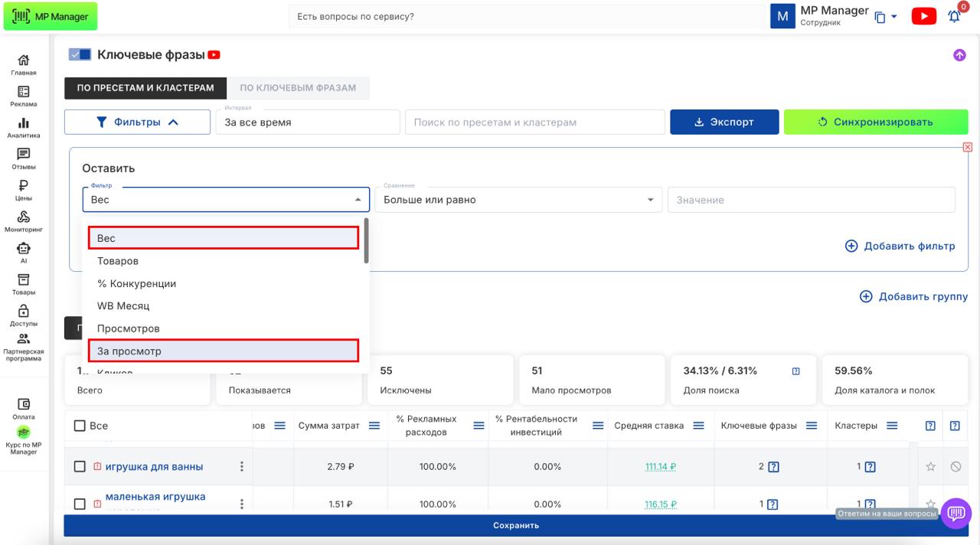Switch to the По ключевым фразам tab
This screenshot has height=545, width=980.
(x=298, y=88)
